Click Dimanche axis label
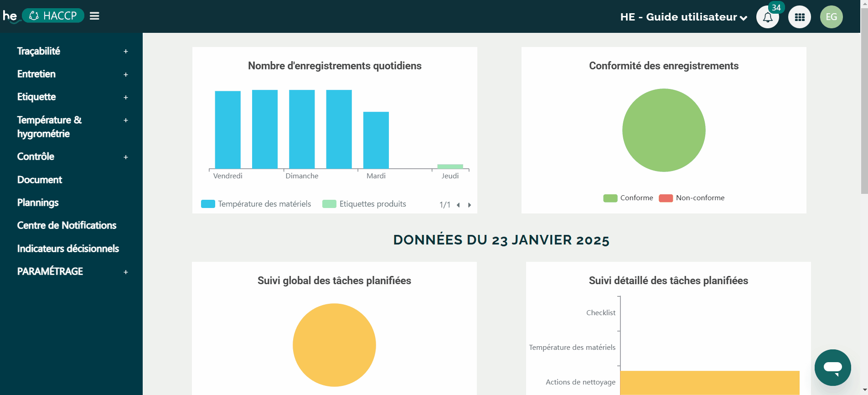This screenshot has height=395, width=868. click(x=302, y=176)
